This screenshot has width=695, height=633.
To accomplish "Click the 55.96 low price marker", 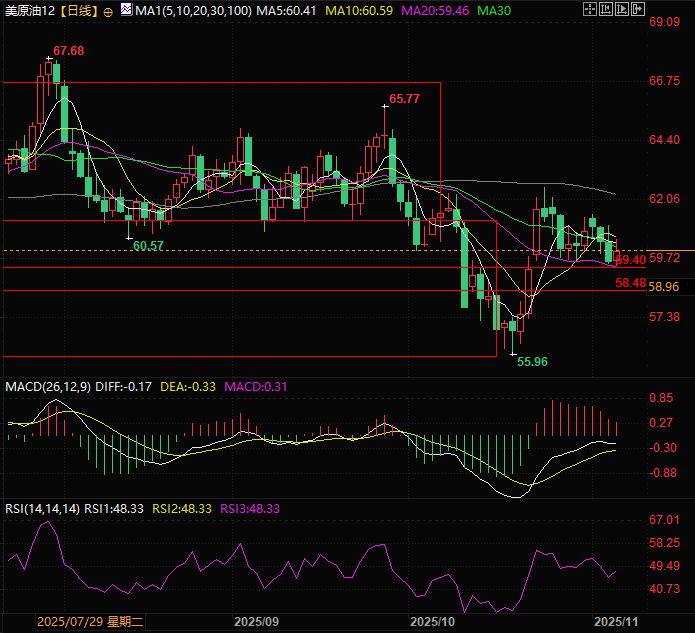I will [532, 361].
